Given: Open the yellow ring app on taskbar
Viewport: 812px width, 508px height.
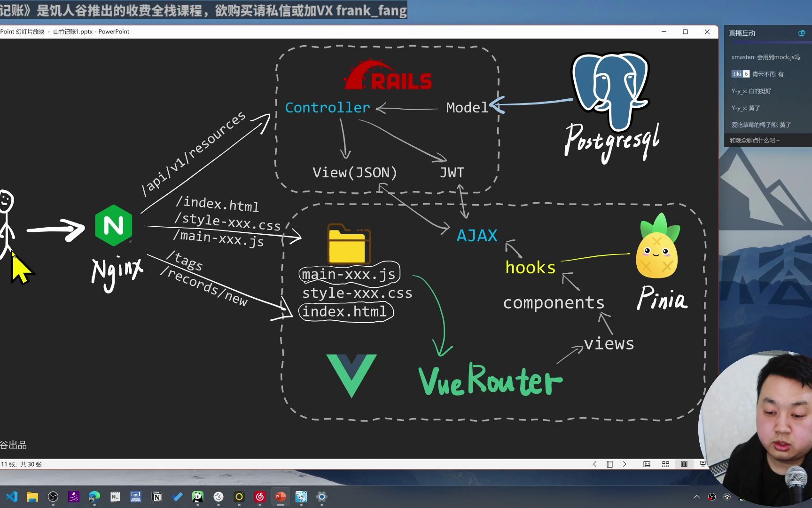Looking at the screenshot, I should coord(239,497).
